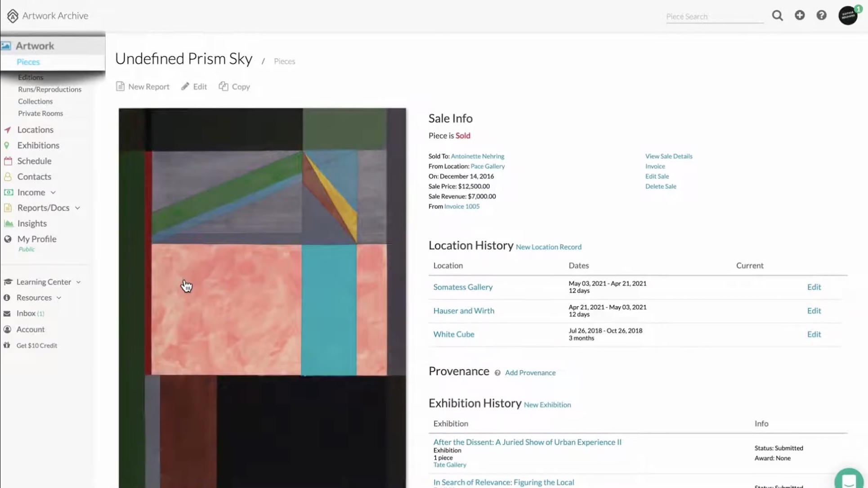Click the Copy pages icon
Viewport: 868px width, 488px height.
point(224,86)
